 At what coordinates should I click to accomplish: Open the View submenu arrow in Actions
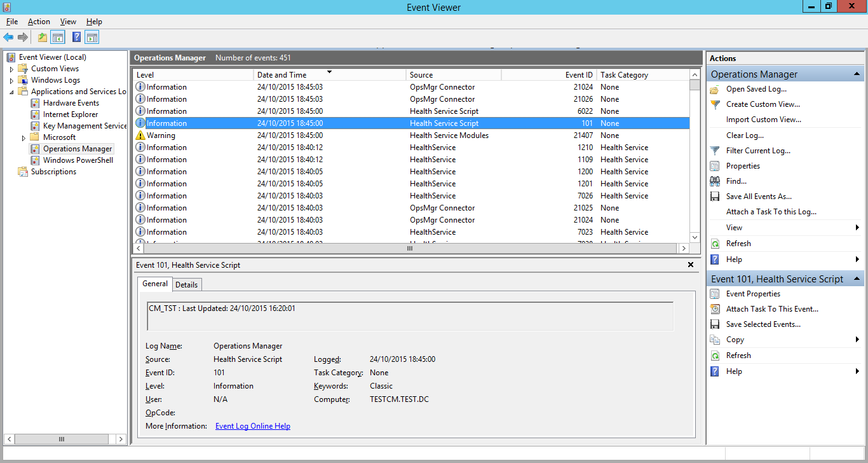tap(857, 228)
